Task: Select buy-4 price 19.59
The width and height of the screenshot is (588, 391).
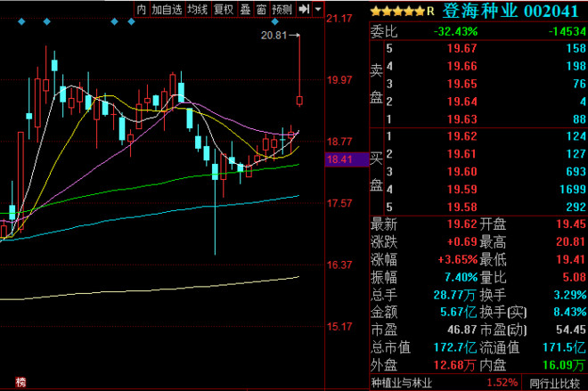Action: [462, 190]
